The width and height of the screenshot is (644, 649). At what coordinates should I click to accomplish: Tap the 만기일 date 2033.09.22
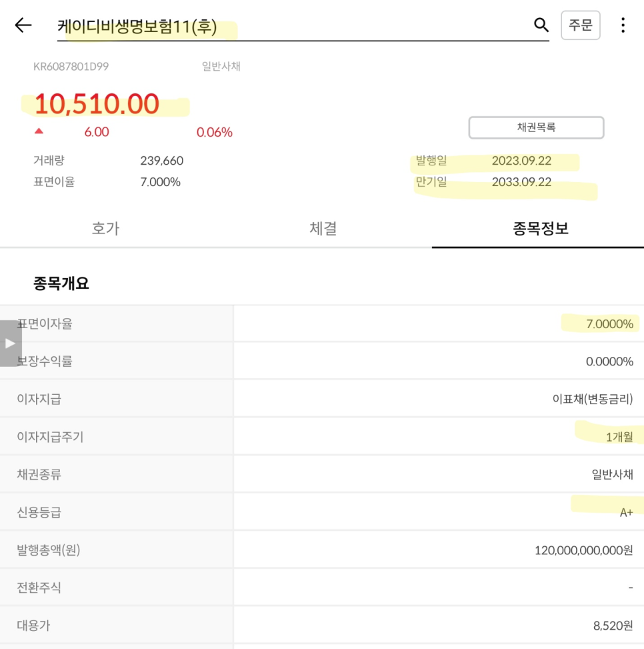(x=521, y=182)
